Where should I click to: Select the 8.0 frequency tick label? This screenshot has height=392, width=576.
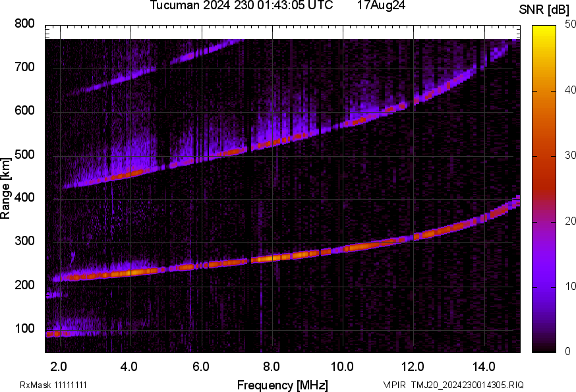[x=271, y=366]
